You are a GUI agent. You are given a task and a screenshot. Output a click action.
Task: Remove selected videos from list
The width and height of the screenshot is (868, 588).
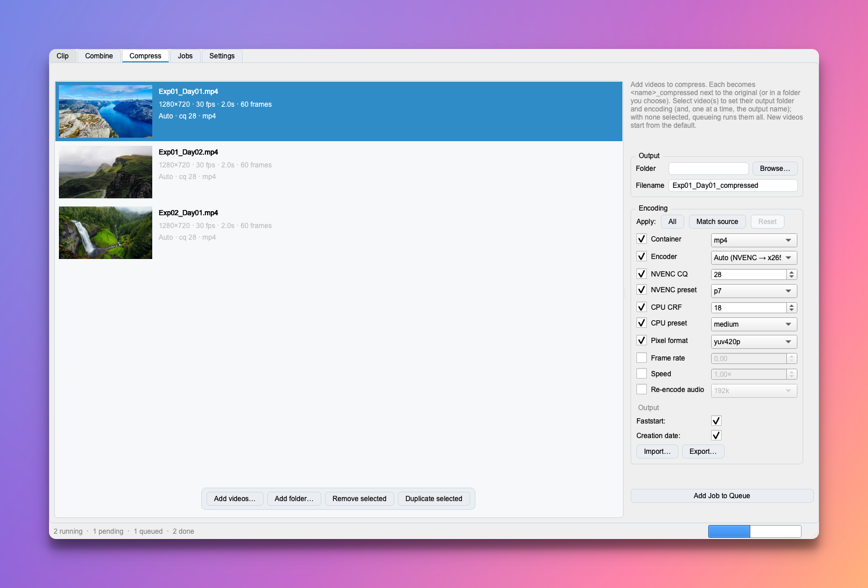359,499
